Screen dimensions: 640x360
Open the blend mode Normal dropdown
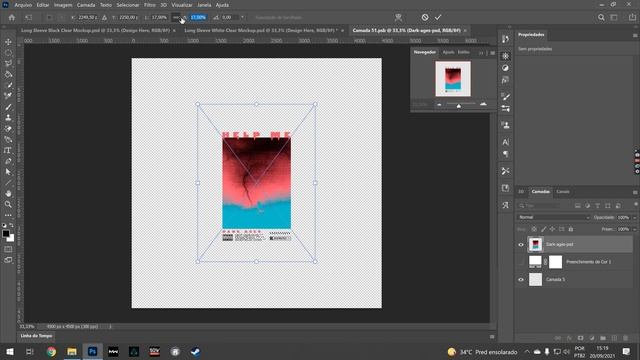553,217
